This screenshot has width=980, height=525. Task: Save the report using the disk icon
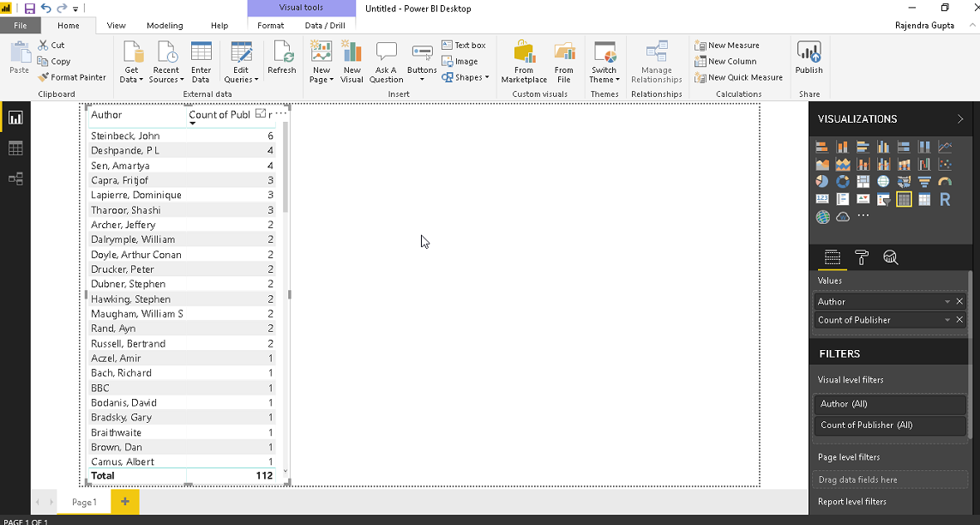tap(29, 9)
